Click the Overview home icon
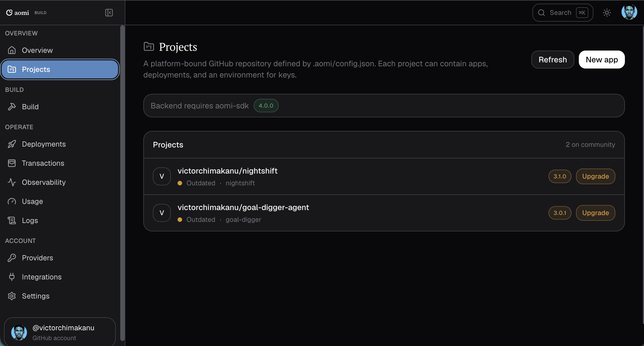 click(x=12, y=50)
